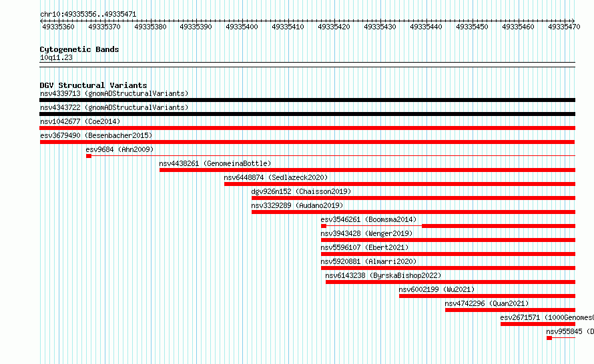Click the black bar under nsv4339713
The image size is (594, 364).
(307, 100)
